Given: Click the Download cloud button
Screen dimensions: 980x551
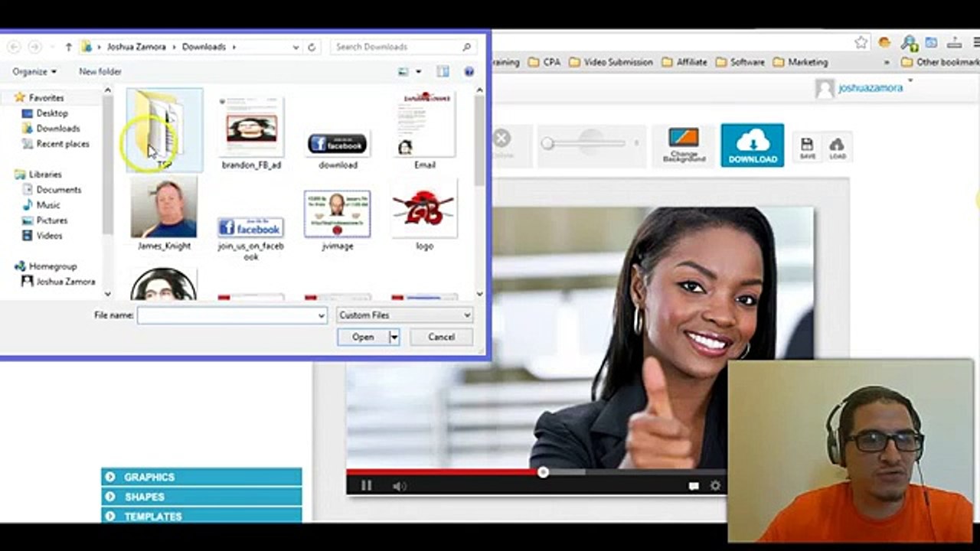Looking at the screenshot, I should pos(753,145).
